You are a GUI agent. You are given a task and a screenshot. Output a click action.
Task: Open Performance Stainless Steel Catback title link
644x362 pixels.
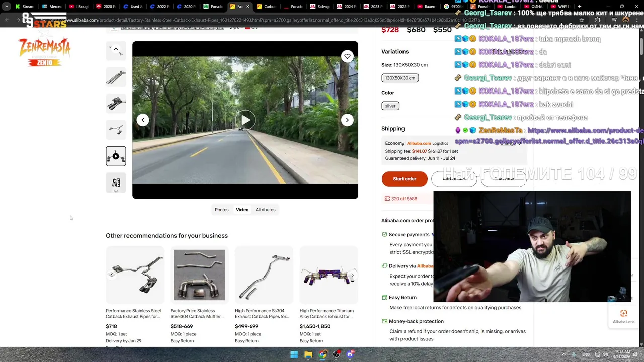[133, 314]
